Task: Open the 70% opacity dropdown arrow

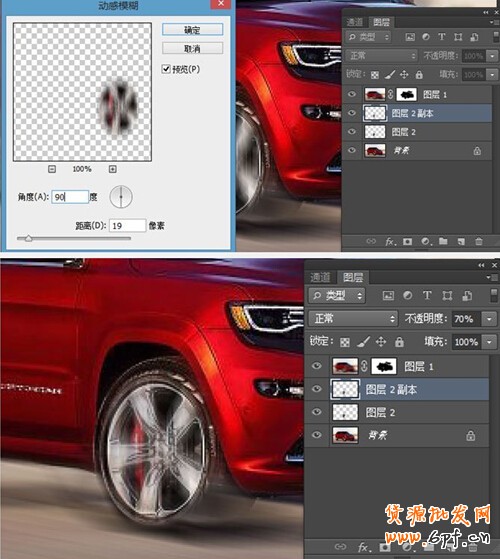Action: [489, 319]
